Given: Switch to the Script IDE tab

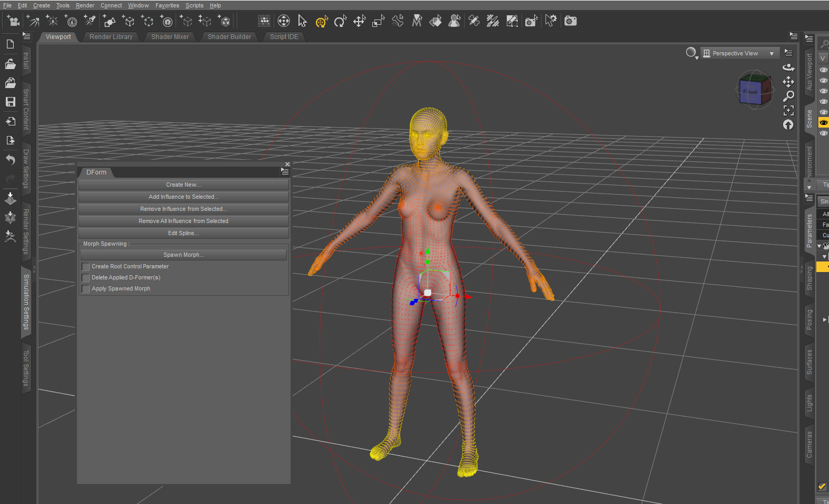Looking at the screenshot, I should pyautogui.click(x=284, y=37).
